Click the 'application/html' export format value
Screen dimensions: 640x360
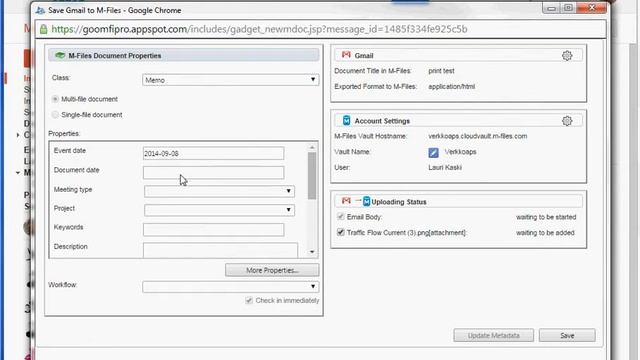451,87
